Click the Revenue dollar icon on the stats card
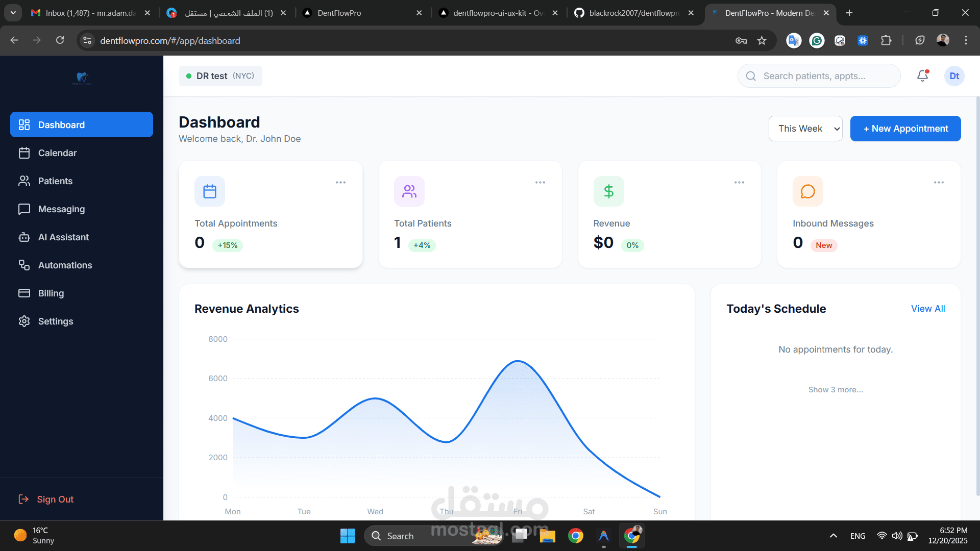The width and height of the screenshot is (980, 551). click(x=608, y=191)
